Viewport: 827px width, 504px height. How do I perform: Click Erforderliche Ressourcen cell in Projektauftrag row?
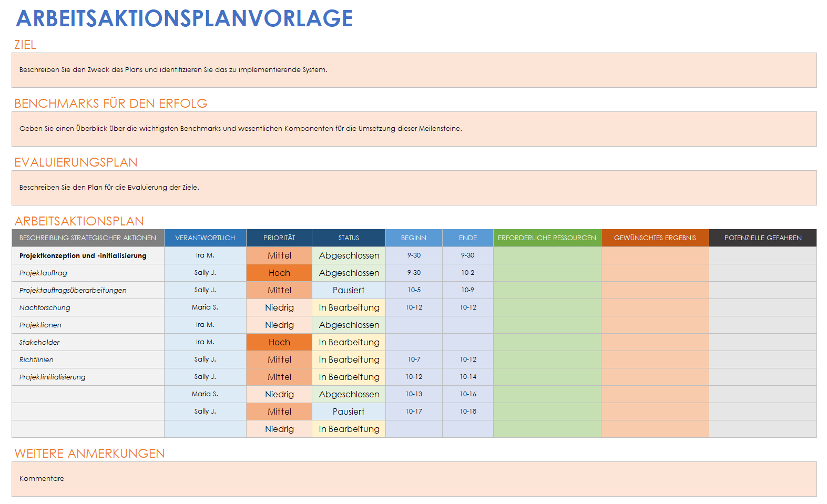[547, 273]
